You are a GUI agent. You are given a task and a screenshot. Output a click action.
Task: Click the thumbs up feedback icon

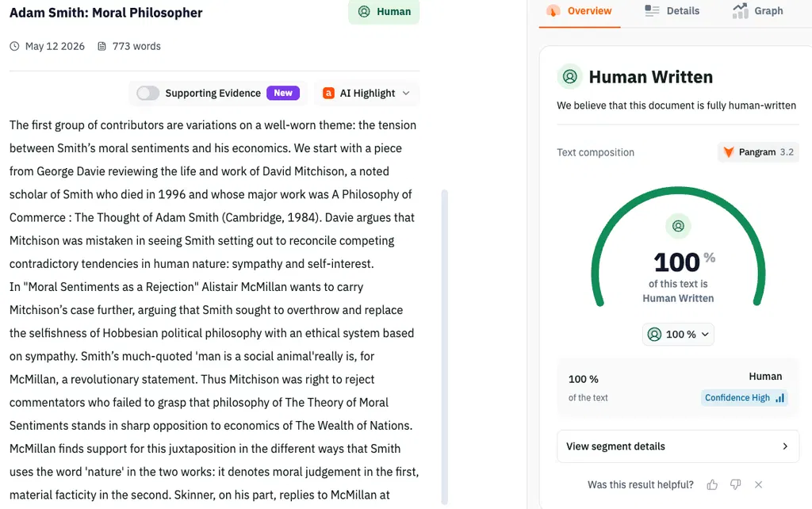pos(712,484)
